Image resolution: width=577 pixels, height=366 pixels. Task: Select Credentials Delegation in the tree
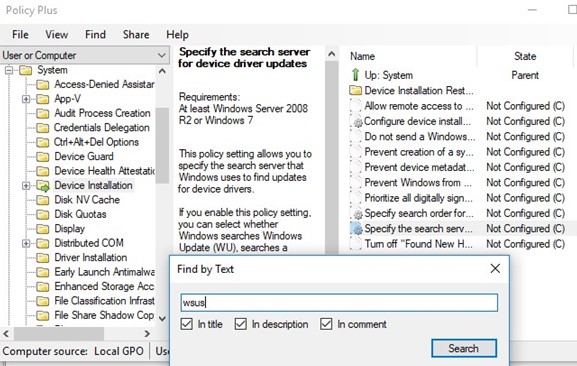click(102, 128)
